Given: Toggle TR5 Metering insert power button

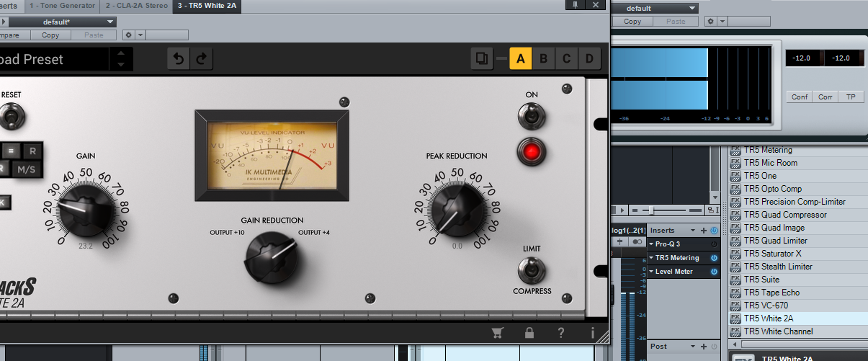Looking at the screenshot, I should pos(714,258).
